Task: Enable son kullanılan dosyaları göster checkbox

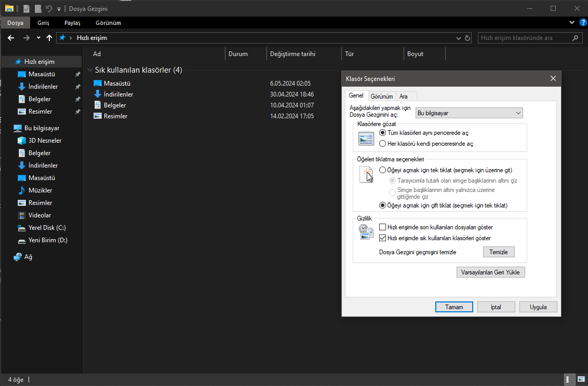Action: pos(382,227)
